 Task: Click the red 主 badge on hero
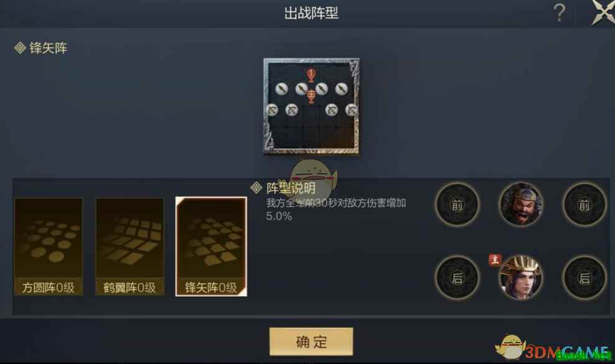coord(495,259)
